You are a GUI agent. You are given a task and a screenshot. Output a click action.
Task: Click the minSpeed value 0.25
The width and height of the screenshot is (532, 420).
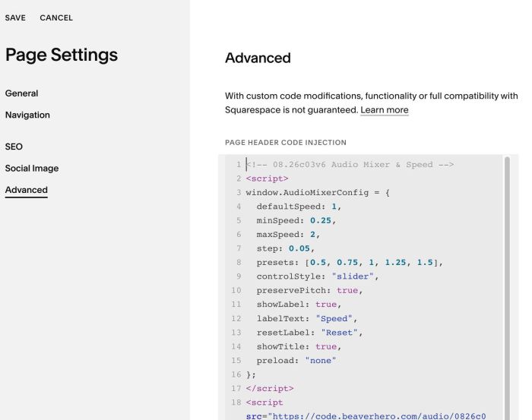coord(320,220)
